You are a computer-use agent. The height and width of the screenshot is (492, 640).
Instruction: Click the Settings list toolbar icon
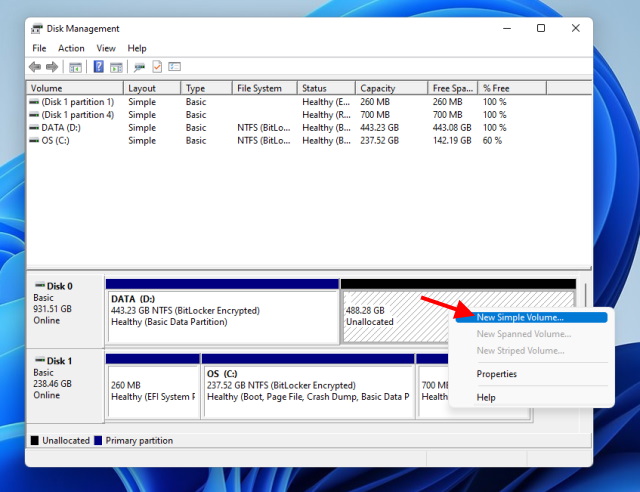point(174,66)
